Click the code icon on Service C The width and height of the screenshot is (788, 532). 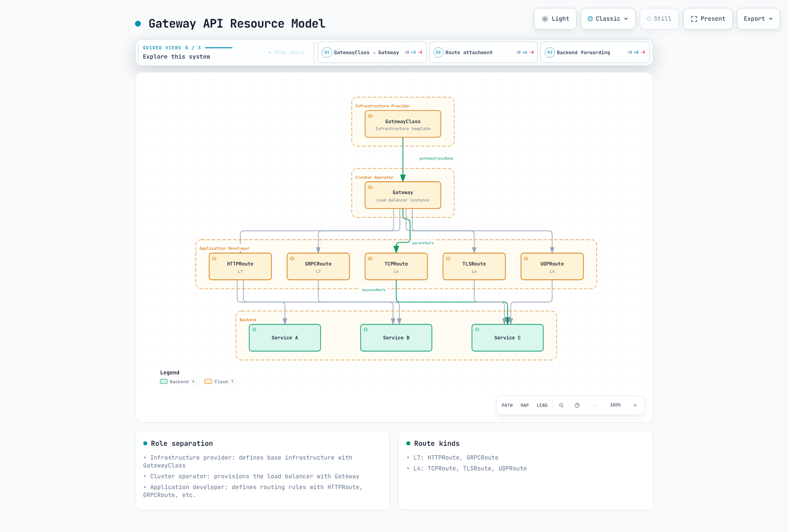(477, 330)
